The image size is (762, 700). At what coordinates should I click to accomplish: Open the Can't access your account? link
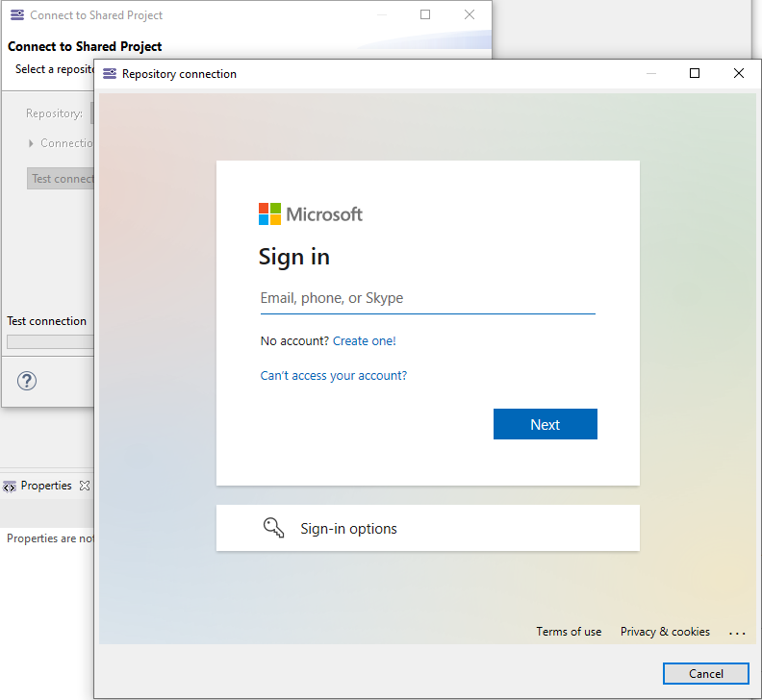(333, 376)
